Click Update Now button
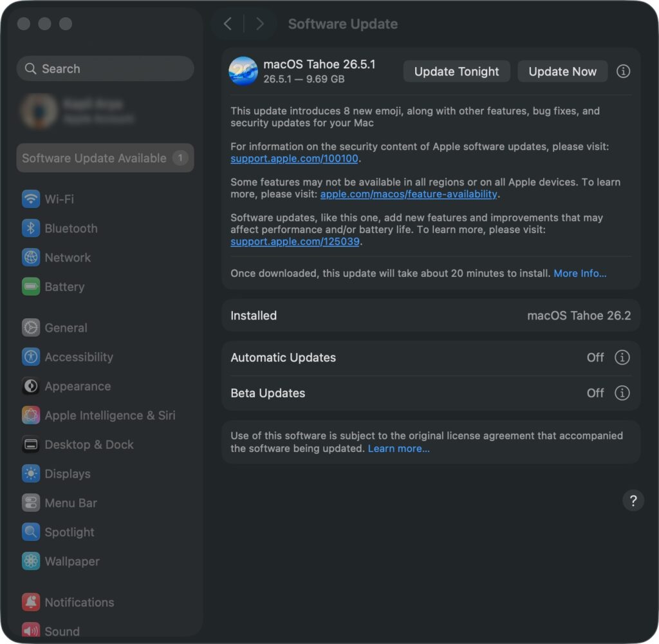This screenshot has width=659, height=644. pyautogui.click(x=562, y=71)
